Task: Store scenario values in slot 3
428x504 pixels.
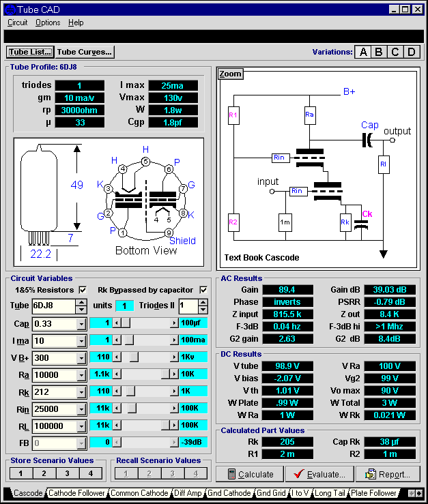Action: [68, 473]
